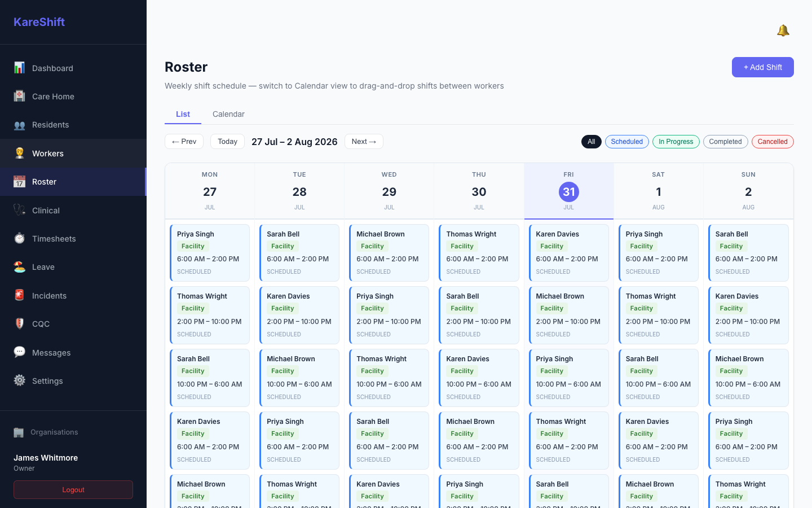Open Karen Davies' Tuesday 2:00 PM shift

pos(299,315)
